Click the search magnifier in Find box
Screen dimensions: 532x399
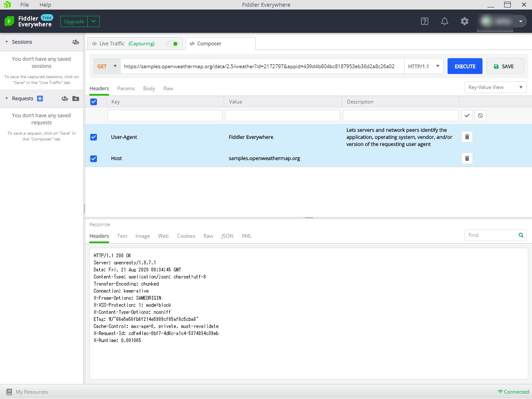[x=521, y=235]
